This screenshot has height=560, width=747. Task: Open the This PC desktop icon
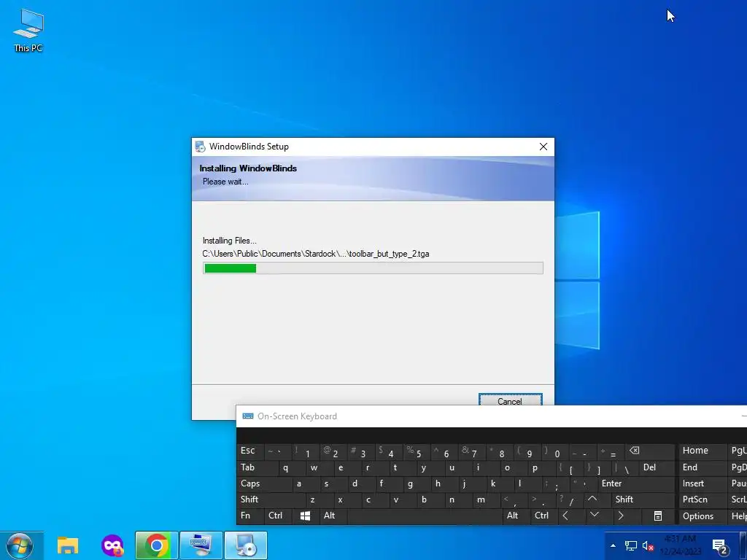click(x=28, y=31)
